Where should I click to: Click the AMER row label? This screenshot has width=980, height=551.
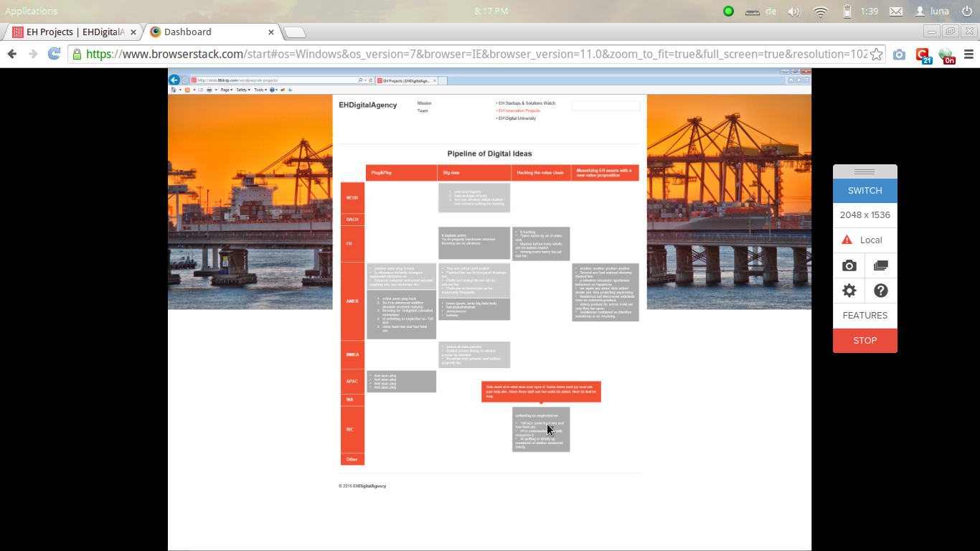tap(352, 301)
